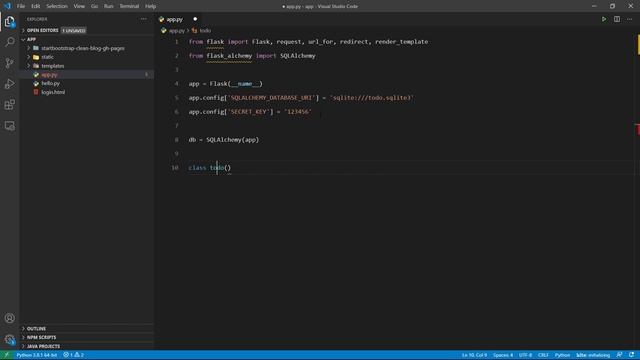
Task: Click db = SQLAlchemy(app) on line 8
Action: click(x=224, y=140)
